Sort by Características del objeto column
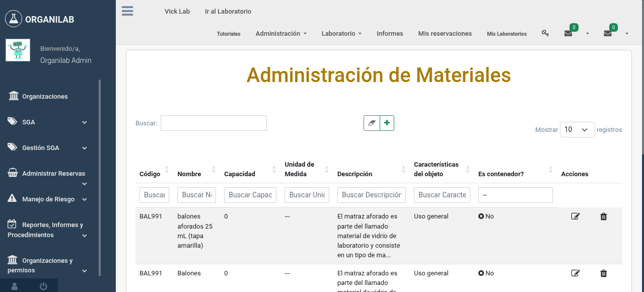Viewport: 644px width, 292px height. coord(442,169)
